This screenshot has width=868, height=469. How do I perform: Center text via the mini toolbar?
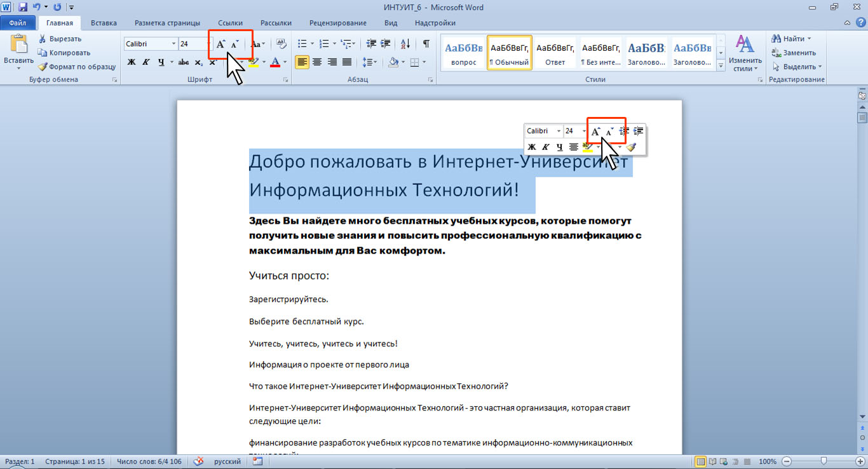574,147
